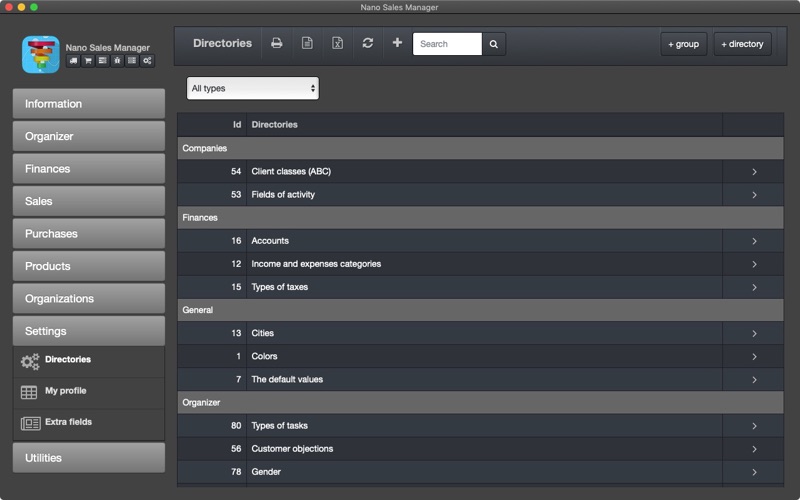The height and width of the screenshot is (500, 800).
Task: Click the truck shortcut icon under the app name
Action: 73,61
